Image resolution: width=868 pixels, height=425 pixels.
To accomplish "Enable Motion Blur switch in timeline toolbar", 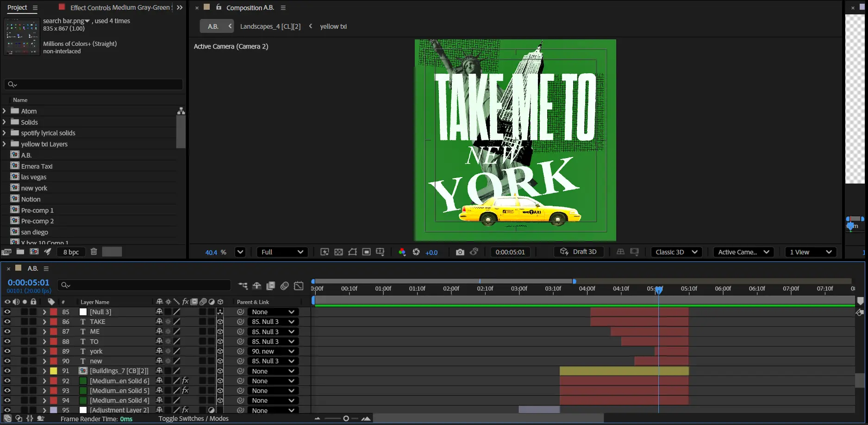I will (x=285, y=285).
